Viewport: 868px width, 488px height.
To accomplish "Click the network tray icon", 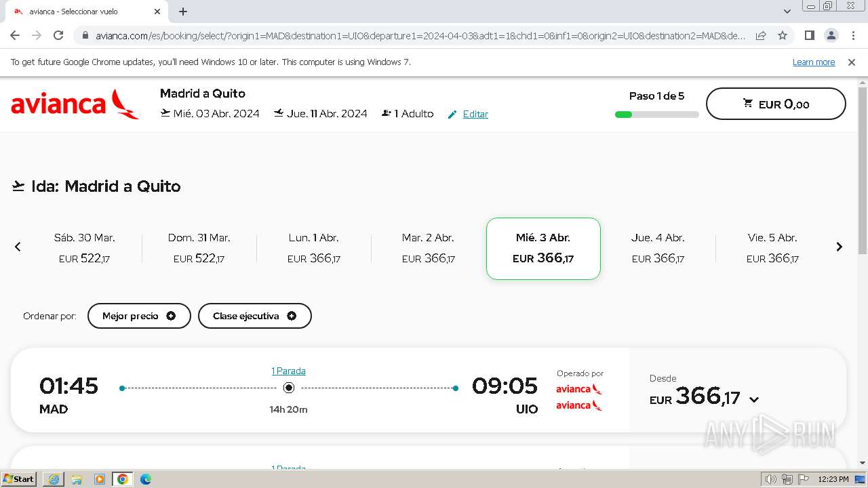I will tap(787, 479).
